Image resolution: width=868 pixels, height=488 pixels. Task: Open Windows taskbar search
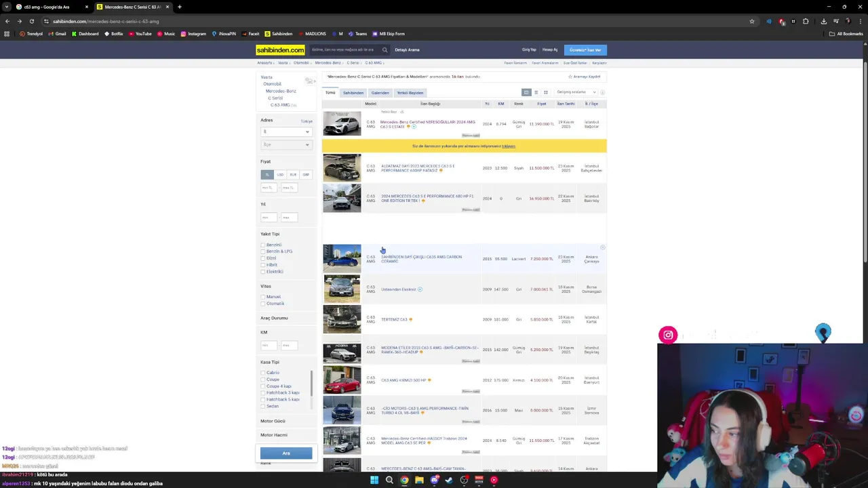[389, 480]
